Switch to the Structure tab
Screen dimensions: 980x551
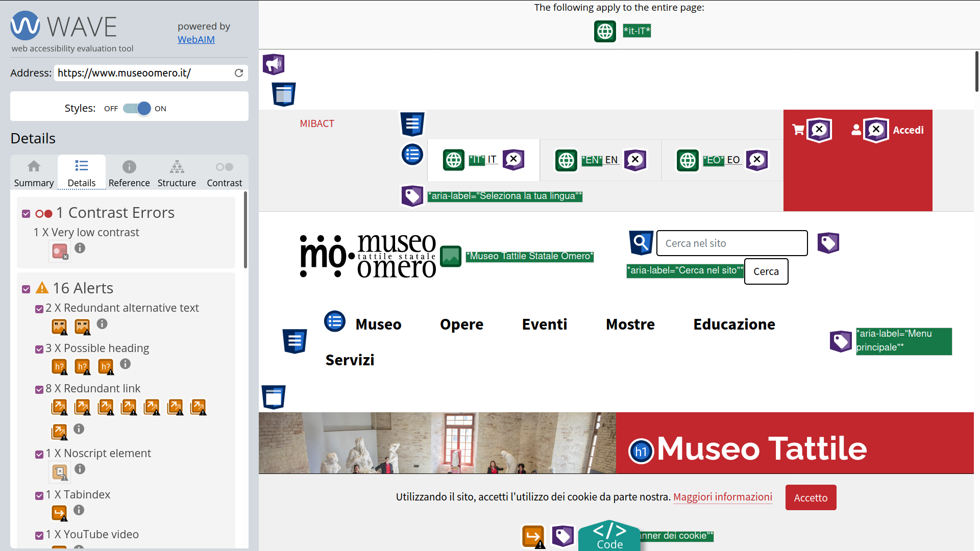pyautogui.click(x=177, y=172)
